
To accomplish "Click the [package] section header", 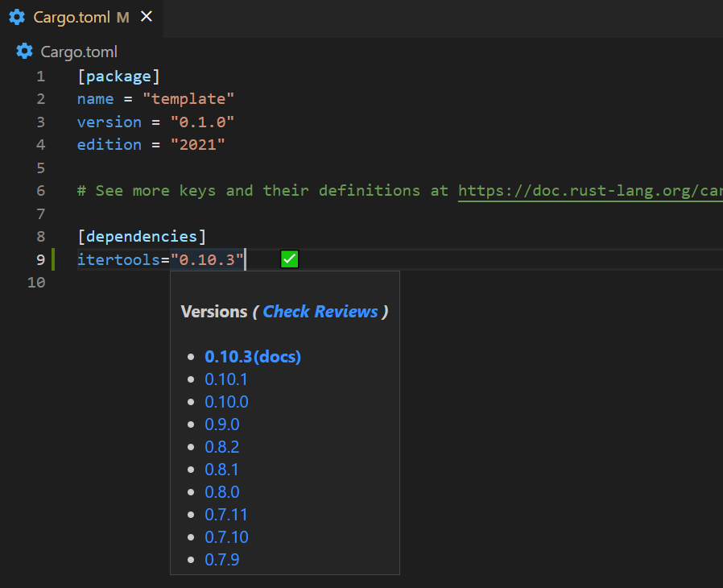I will 118,76.
